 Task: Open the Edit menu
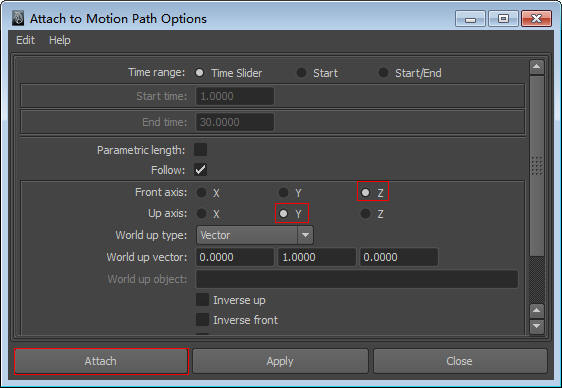25,40
